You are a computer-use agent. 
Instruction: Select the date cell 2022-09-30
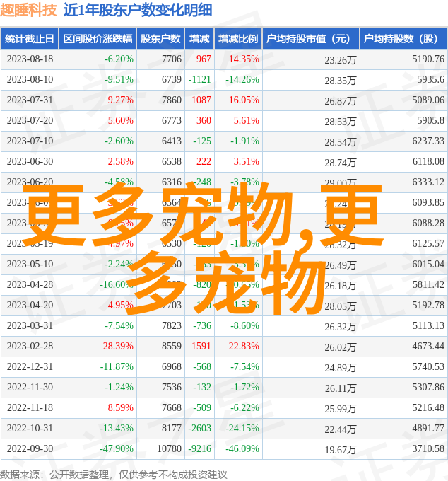[x=30, y=448]
